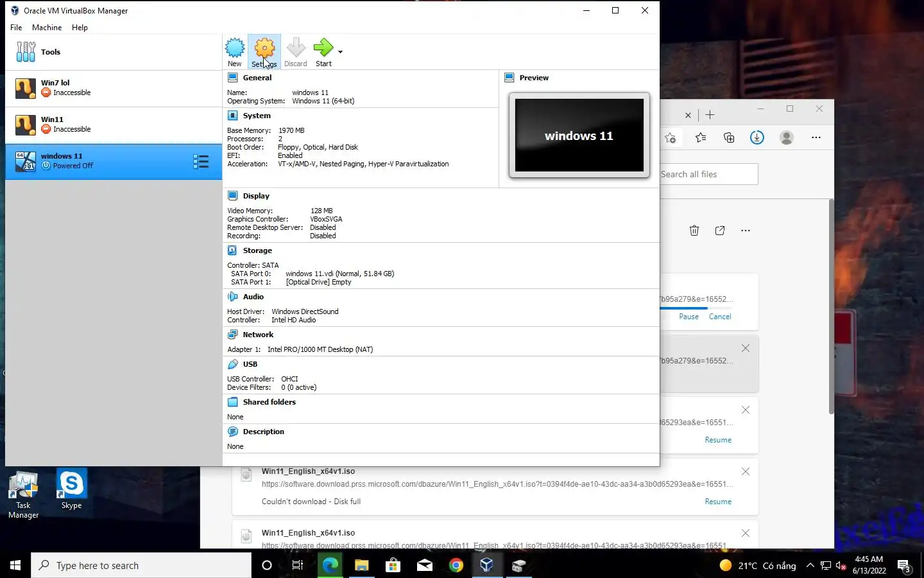Open Settings for the selected VM
Screen dimensions: 924x578
coord(264,52)
